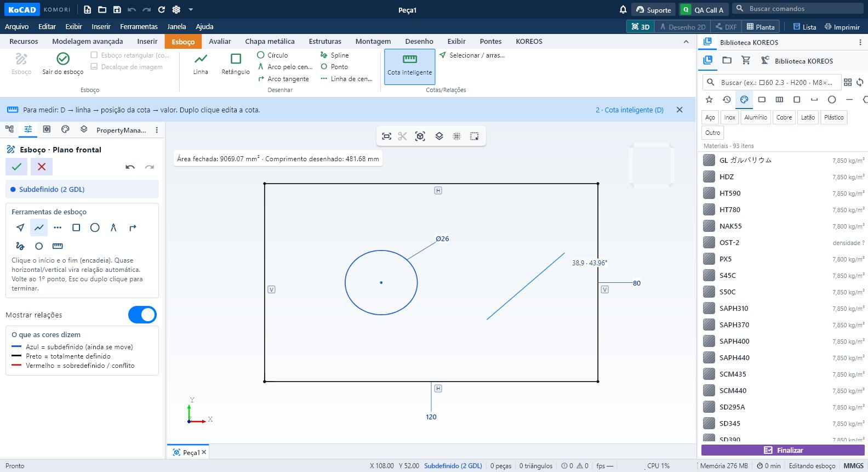Open shopping cart icon in library panel
This screenshot has height=472, width=868.
pos(746,60)
